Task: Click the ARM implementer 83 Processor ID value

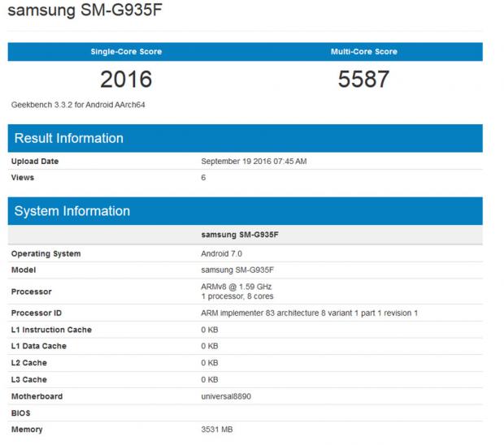Action: [x=309, y=313]
